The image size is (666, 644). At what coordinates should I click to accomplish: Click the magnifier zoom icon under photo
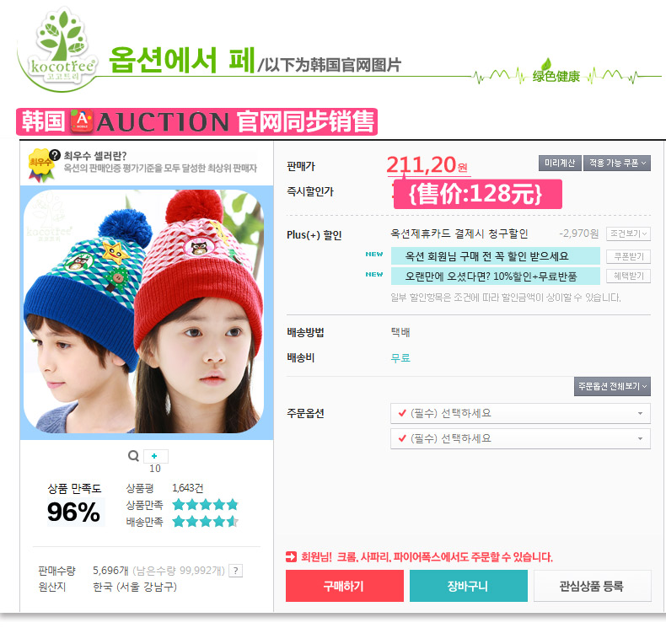133,456
